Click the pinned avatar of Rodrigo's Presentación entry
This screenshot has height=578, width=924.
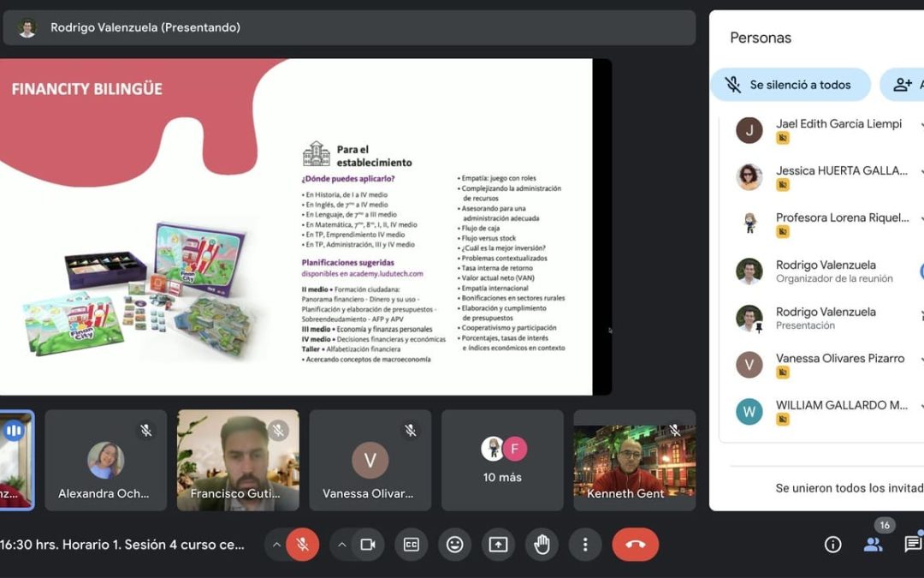click(x=749, y=318)
